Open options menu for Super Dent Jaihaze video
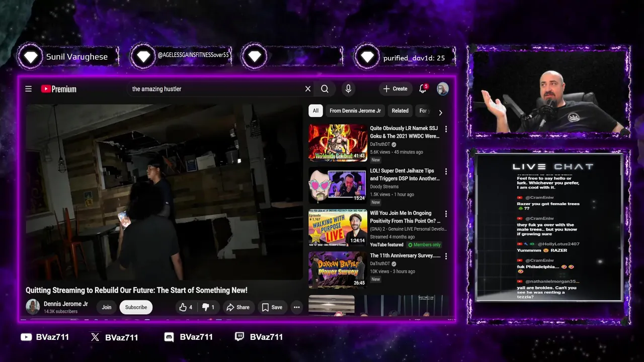This screenshot has width=644, height=362. 446,171
